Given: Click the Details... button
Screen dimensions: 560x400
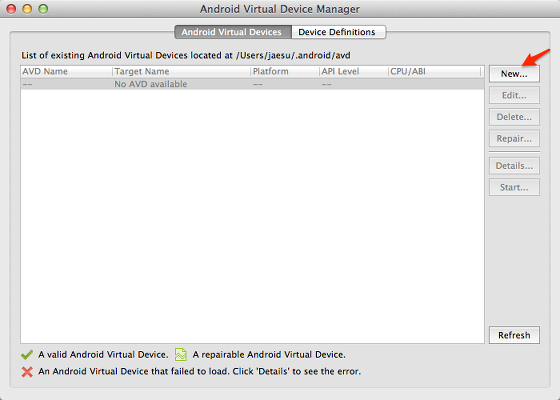Looking at the screenshot, I should 514,166.
